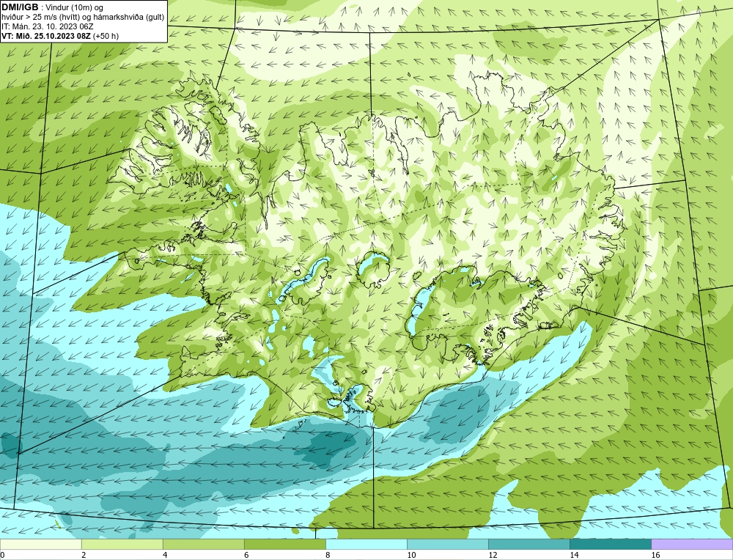
Task: Click the 12–14 m/s teal swatch
Action: 528,544
